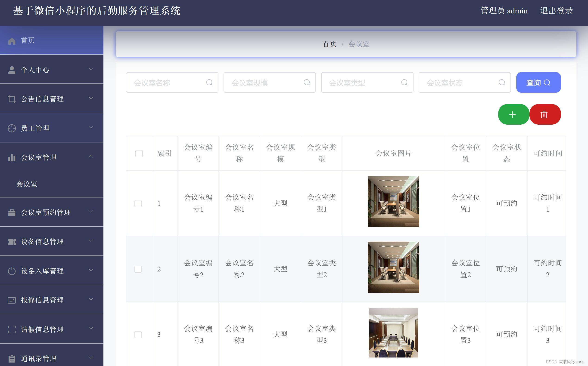Viewport: 588px width, 366px height.
Task: Click the meeting room image in row 2
Action: [x=393, y=267]
